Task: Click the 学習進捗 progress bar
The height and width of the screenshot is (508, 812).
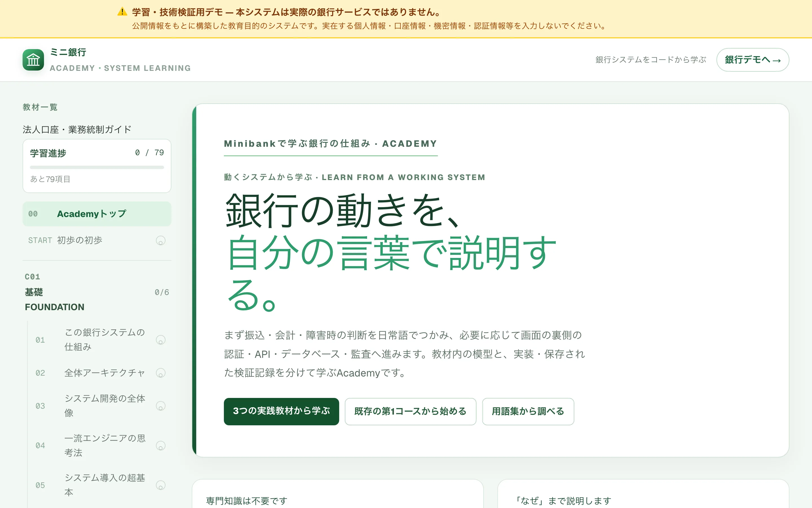Action: coord(97,167)
